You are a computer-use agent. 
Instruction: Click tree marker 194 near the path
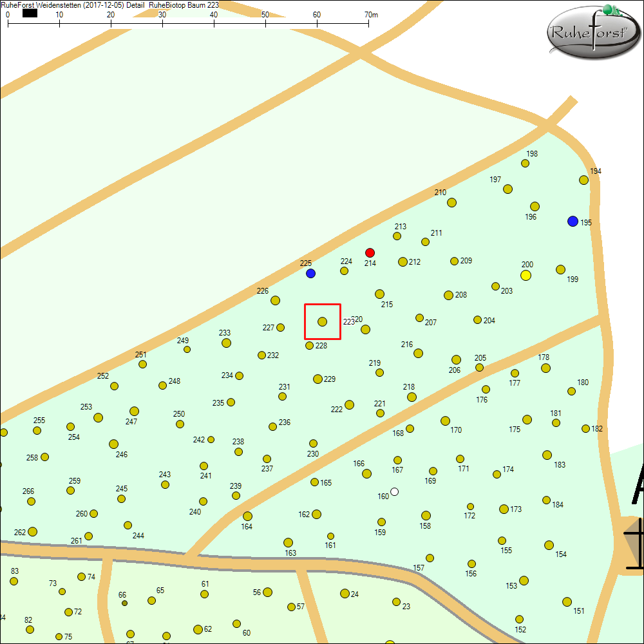(x=583, y=180)
